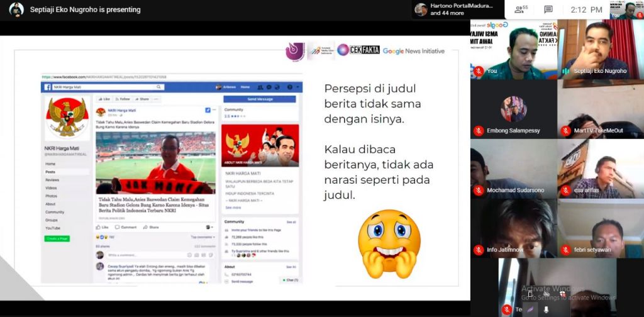The width and height of the screenshot is (644, 317).
Task: Select Groups in the page sidebar
Action: pyautogui.click(x=52, y=220)
